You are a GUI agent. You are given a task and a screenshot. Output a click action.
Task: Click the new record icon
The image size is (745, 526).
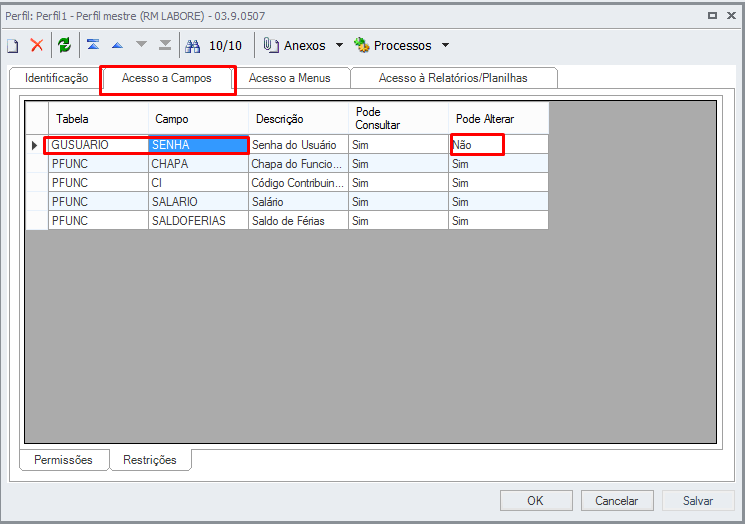[x=13, y=45]
